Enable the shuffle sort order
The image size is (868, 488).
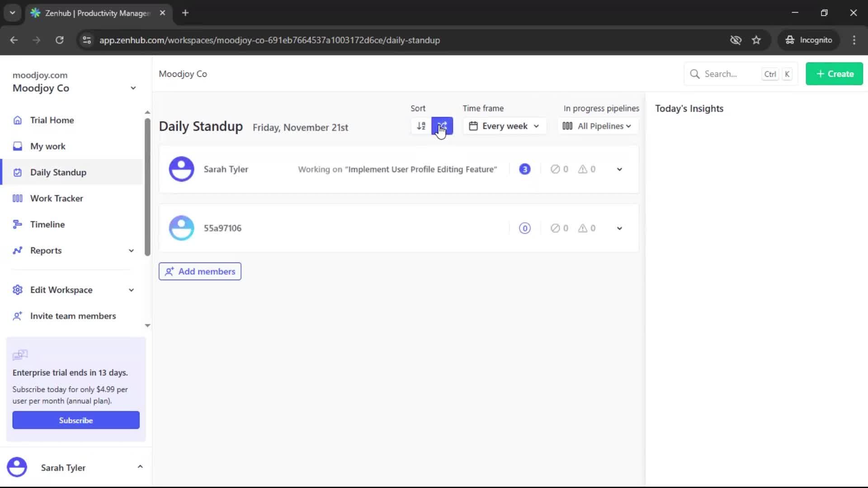point(442,126)
